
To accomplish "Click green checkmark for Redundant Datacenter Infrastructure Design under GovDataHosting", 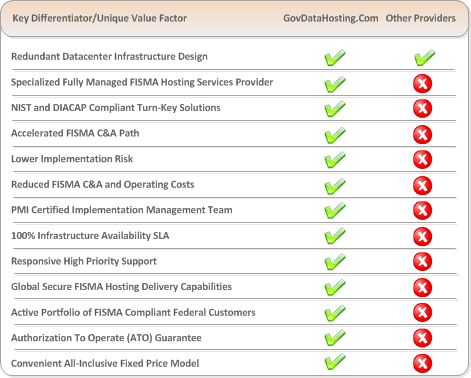I will [x=335, y=58].
